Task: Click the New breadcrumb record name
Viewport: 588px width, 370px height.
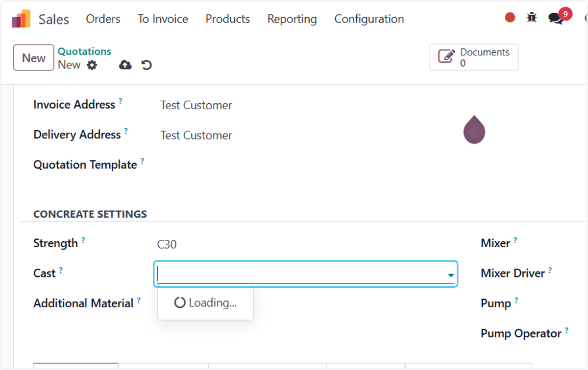Action: [x=69, y=65]
